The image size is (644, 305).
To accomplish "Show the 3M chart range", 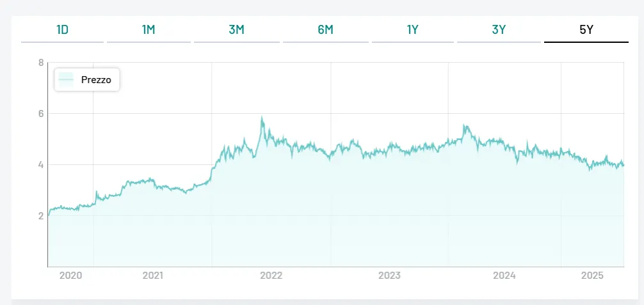I will (x=236, y=29).
